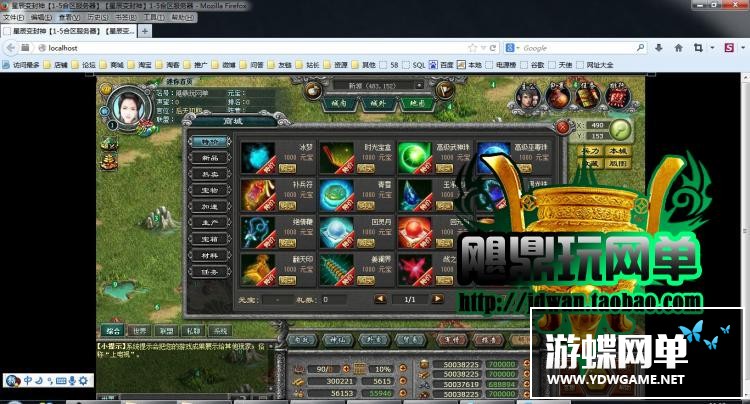Select the 高级武神珠 green orb icon
The width and height of the screenshot is (750, 404).
pyautogui.click(x=414, y=157)
